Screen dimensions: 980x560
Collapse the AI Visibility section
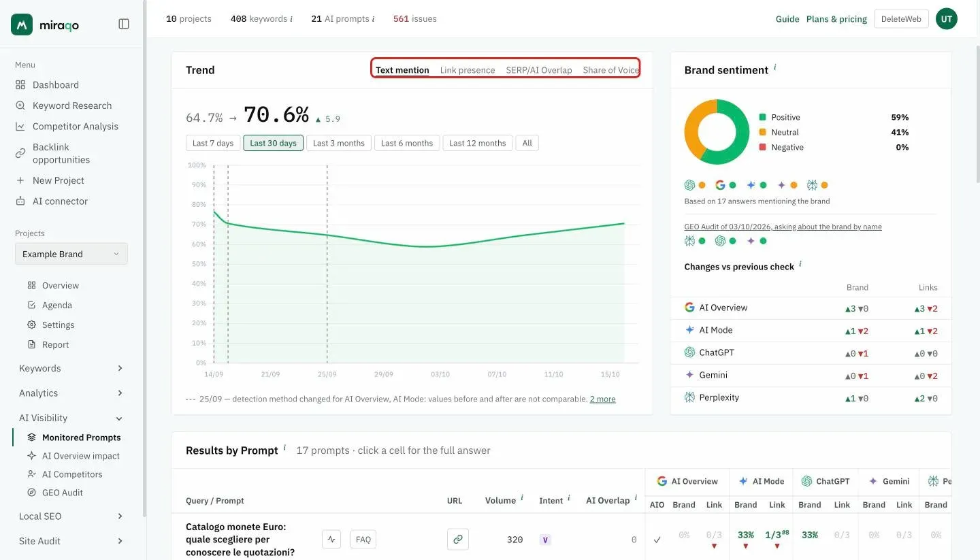pyautogui.click(x=71, y=418)
